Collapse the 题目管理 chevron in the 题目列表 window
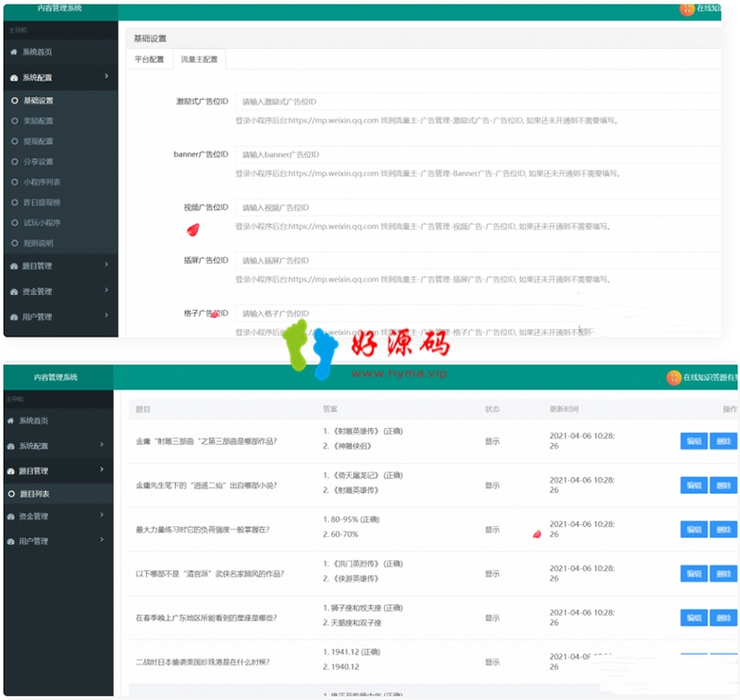The width and height of the screenshot is (740, 700). coord(102,470)
